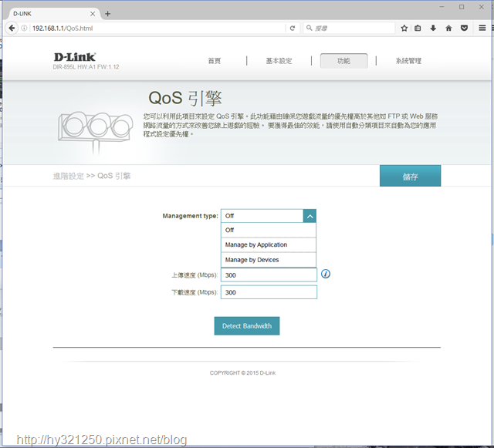Click the address bar URL 192.168.1.1/QoS.html
Image resolution: width=494 pixels, height=448 pixels.
63,29
